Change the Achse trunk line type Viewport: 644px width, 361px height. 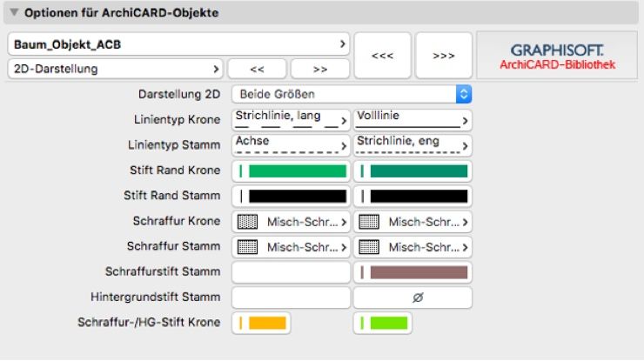pyautogui.click(x=291, y=145)
